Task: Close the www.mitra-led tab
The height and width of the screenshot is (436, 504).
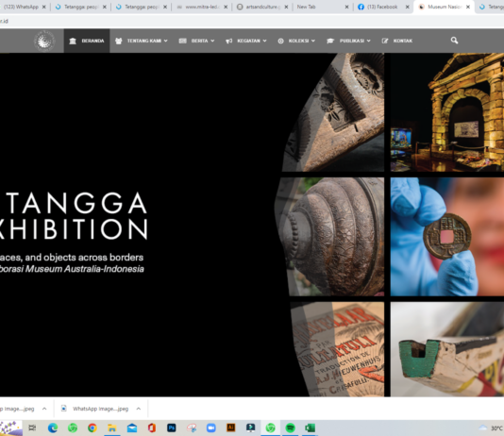Action: [226, 7]
